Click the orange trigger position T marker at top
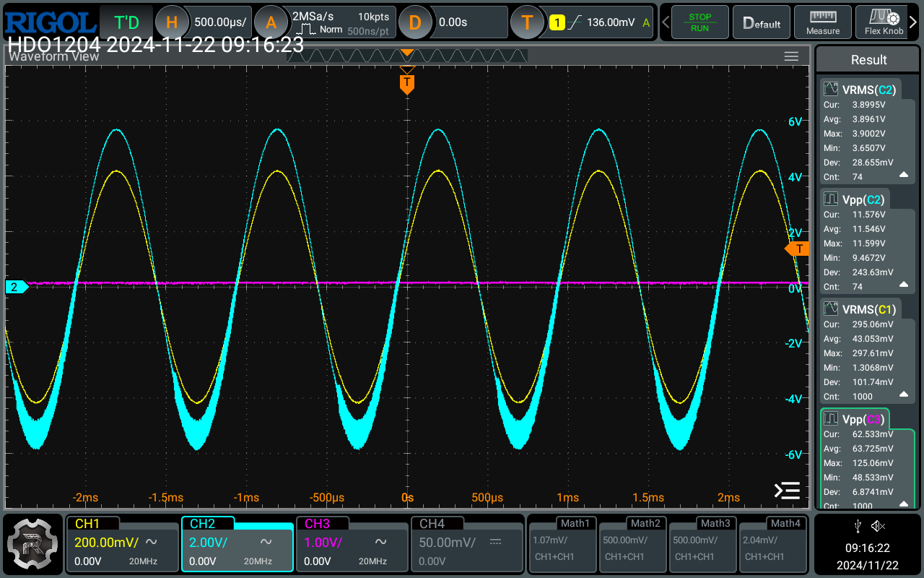Image resolution: width=924 pixels, height=578 pixels. coord(407,83)
